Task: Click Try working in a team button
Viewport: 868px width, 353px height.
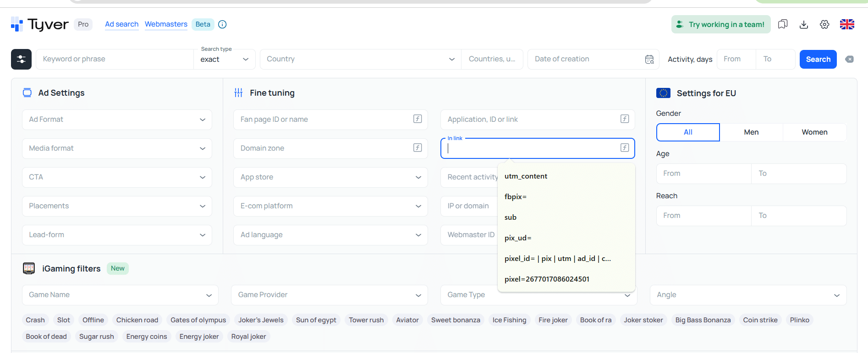Action: 721,24
